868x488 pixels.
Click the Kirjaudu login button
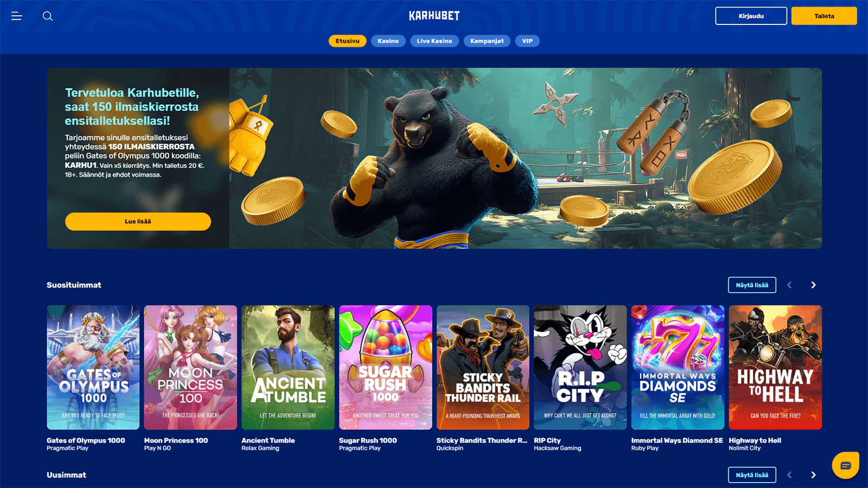751,16
